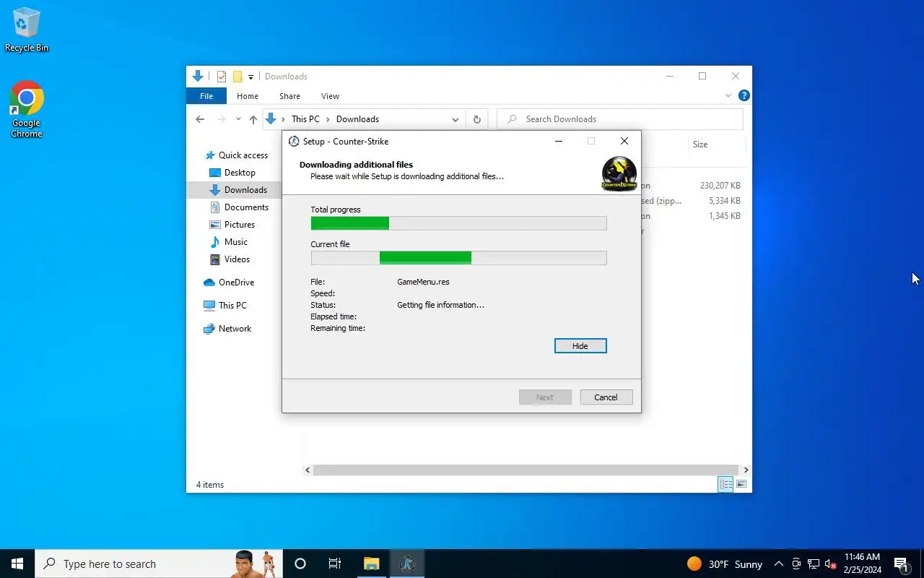Select Network in navigation pane
Image resolution: width=924 pixels, height=578 pixels.
227,329
